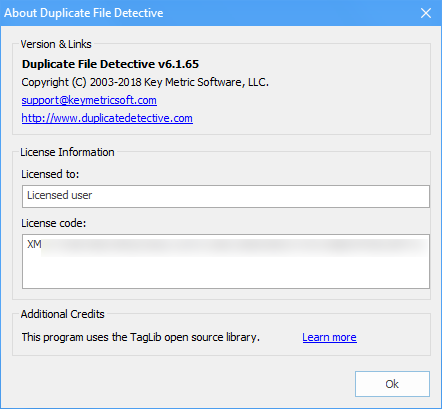Click the 'License Information' group heading

[67, 152]
